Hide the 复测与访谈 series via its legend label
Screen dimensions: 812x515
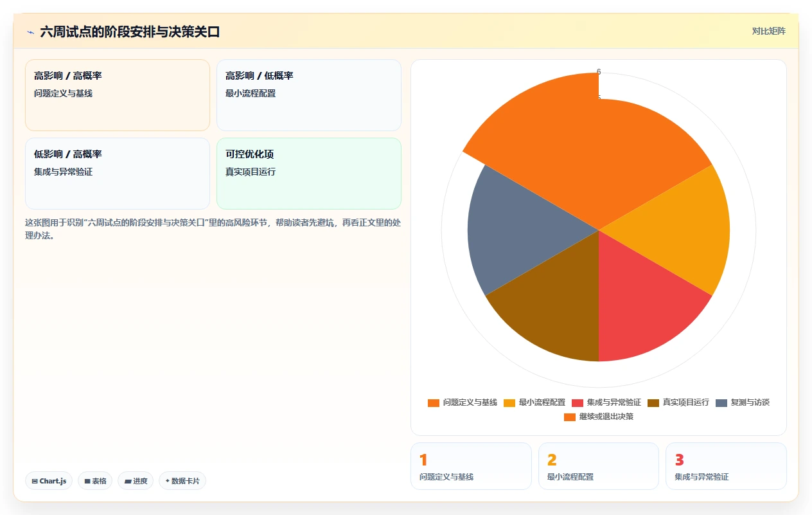(x=750, y=402)
